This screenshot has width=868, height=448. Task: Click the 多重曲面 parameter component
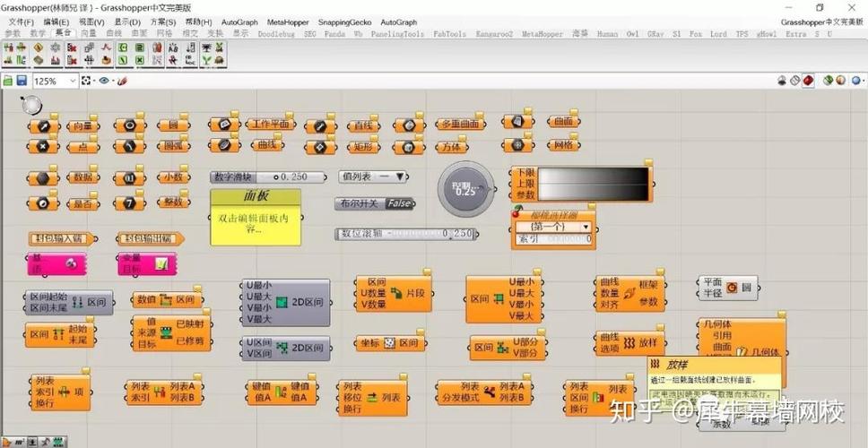click(x=461, y=125)
